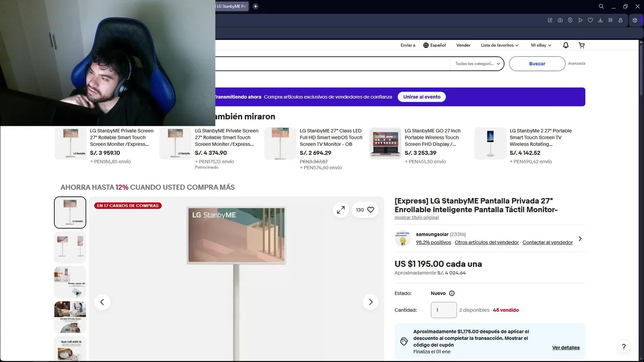This screenshot has height=362, width=644.
Task: Open Otros artículos del vendedor link
Action: [487, 242]
